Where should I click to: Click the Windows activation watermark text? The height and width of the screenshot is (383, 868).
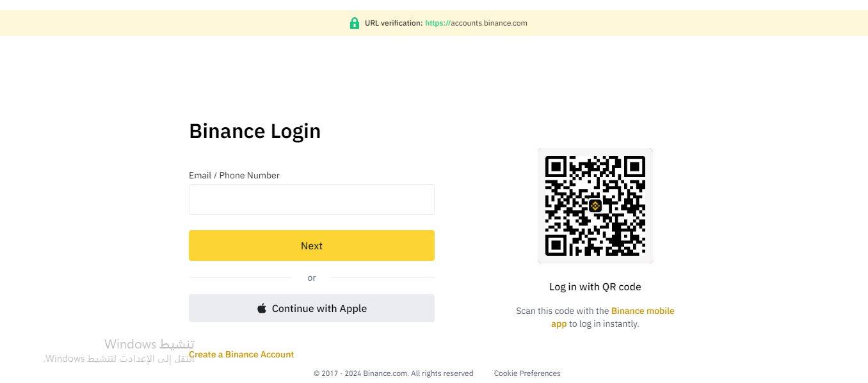149,345
